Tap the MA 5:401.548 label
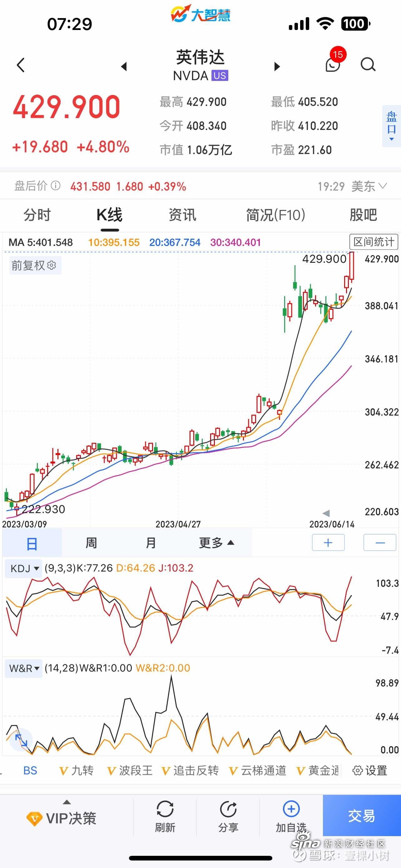 (40, 242)
